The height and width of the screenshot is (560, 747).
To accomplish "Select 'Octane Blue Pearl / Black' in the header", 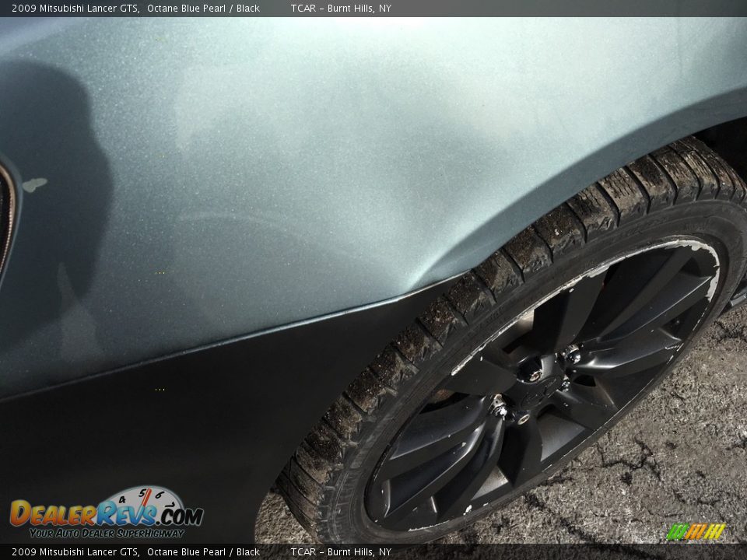I will click(x=202, y=9).
